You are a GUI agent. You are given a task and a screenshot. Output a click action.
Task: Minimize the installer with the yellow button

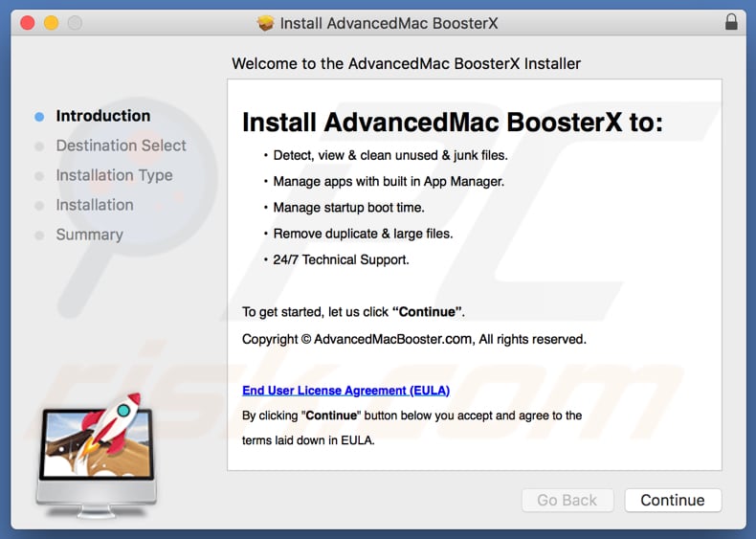(51, 23)
